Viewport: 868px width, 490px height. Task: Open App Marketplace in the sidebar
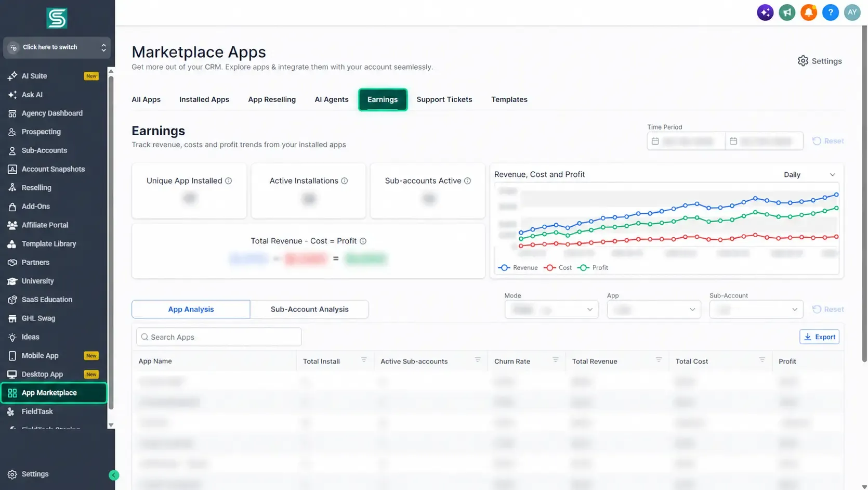point(54,393)
